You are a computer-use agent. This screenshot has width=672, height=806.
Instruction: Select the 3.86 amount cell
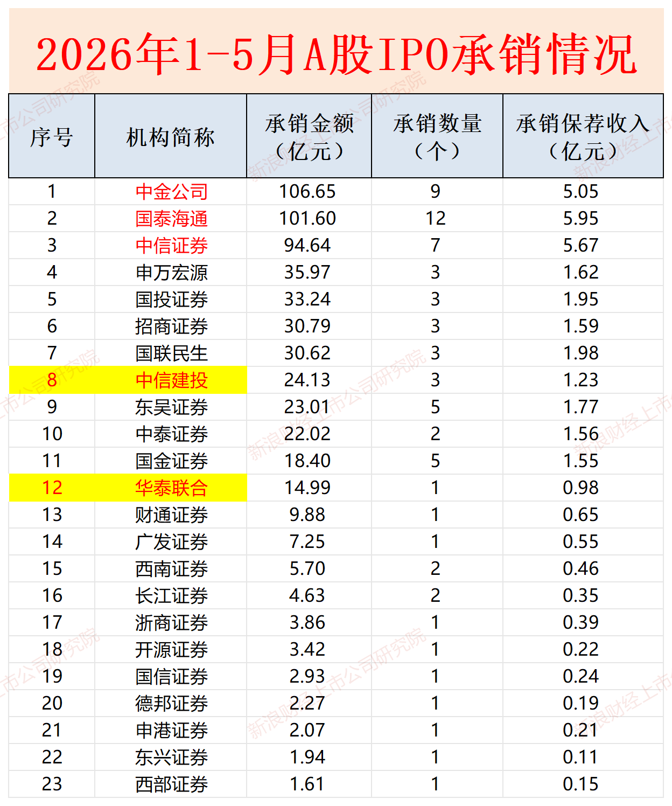coord(309,623)
